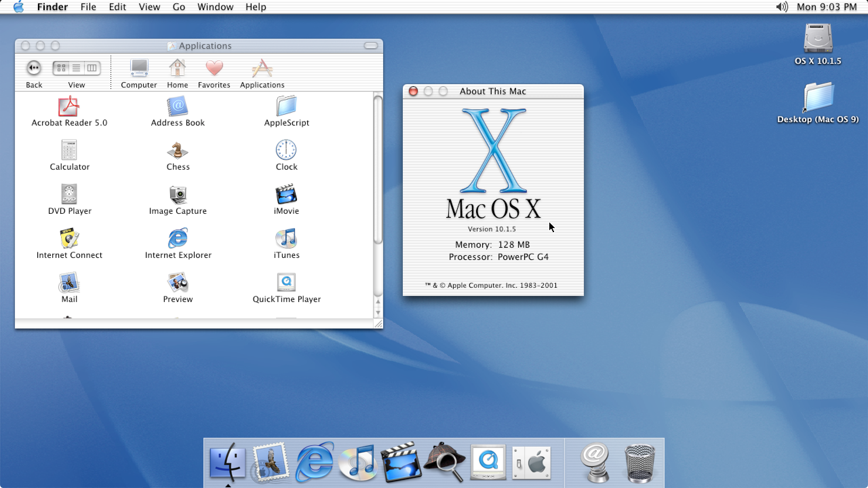
Task: Click the system volume icon
Action: click(782, 6)
